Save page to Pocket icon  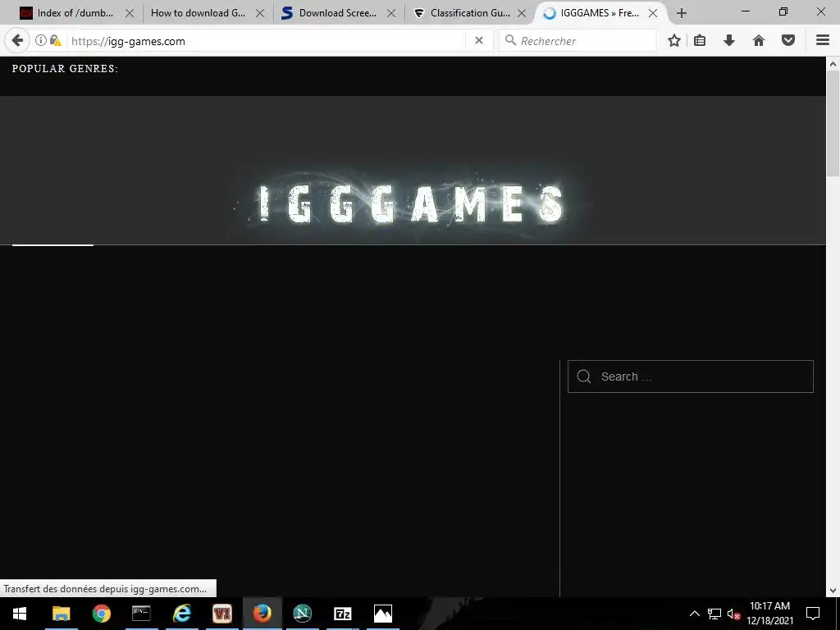(x=788, y=41)
